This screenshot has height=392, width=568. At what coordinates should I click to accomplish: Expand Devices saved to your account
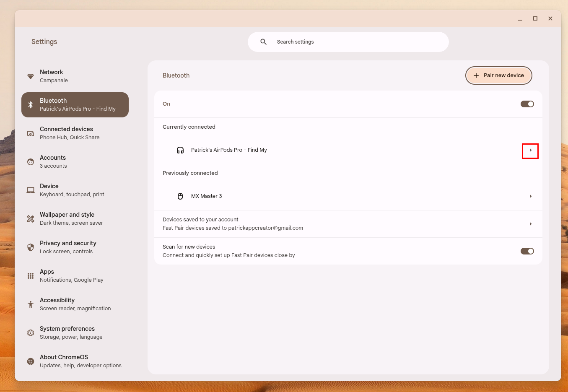pos(530,224)
